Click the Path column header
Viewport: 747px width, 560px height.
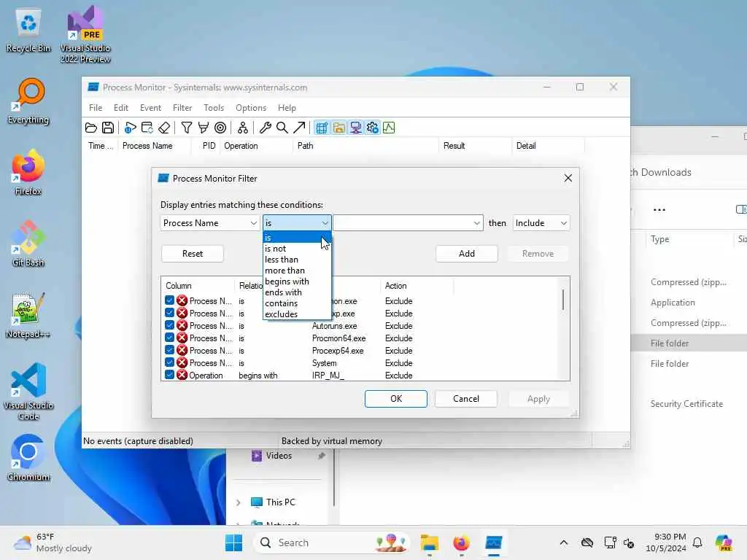point(365,146)
